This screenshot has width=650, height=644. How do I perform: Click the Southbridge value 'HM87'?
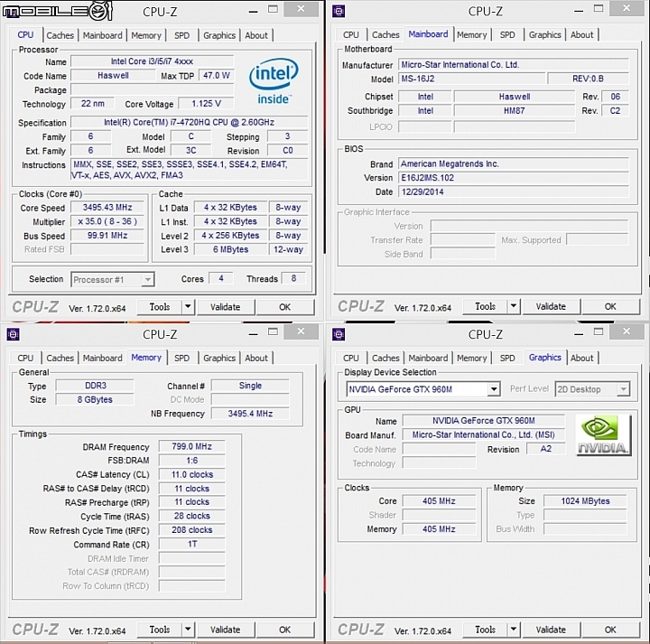tap(515, 111)
